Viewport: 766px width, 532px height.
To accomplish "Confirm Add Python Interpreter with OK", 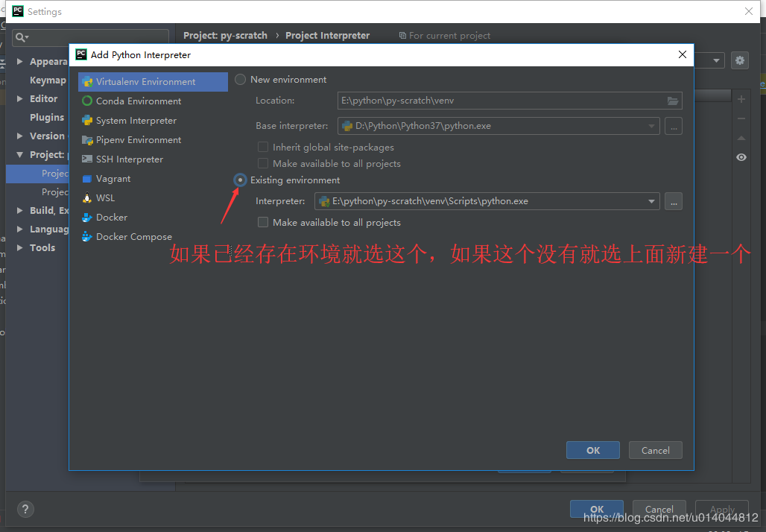I will click(x=593, y=451).
